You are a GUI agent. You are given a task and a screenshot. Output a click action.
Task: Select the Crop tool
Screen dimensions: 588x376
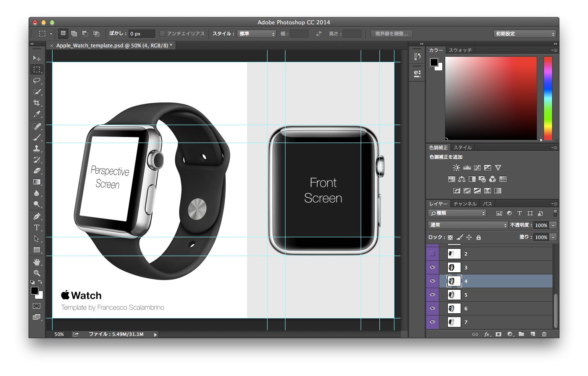pos(37,103)
